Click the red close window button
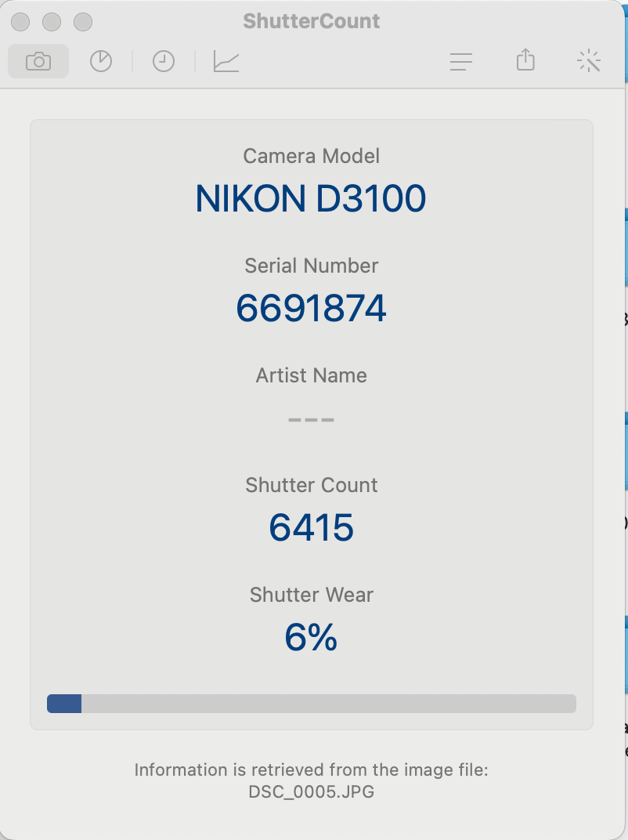The image size is (628, 840). click(20, 22)
